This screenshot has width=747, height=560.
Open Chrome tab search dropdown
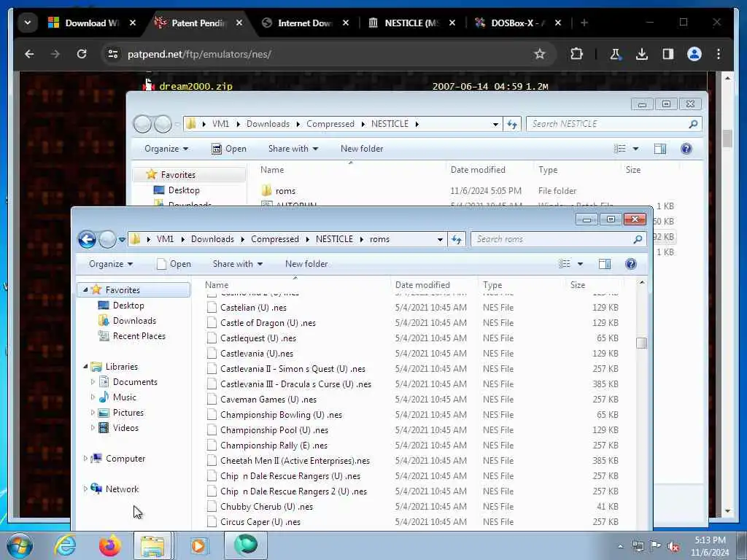[x=28, y=23]
